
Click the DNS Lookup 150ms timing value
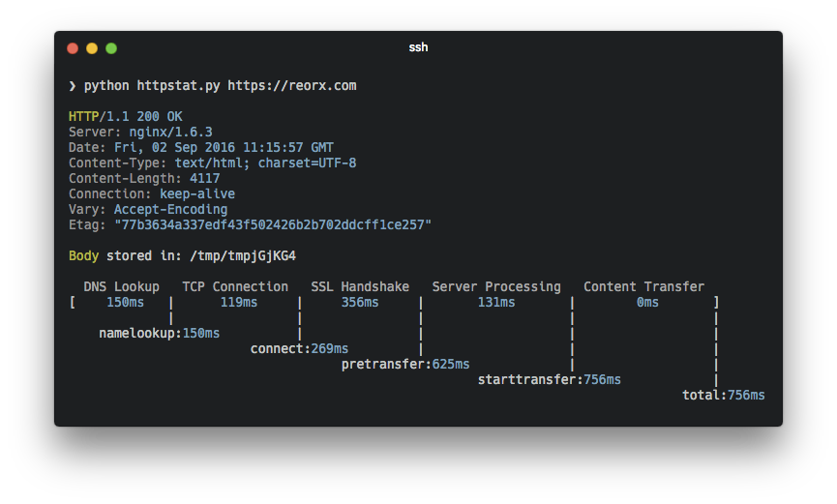(126, 302)
